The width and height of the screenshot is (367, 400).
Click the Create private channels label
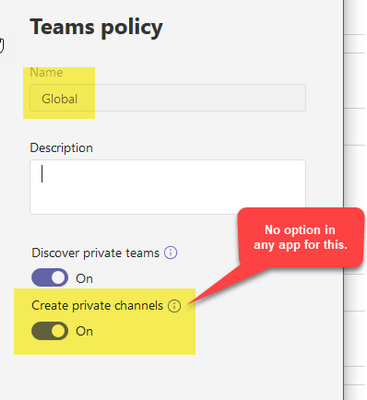(97, 306)
